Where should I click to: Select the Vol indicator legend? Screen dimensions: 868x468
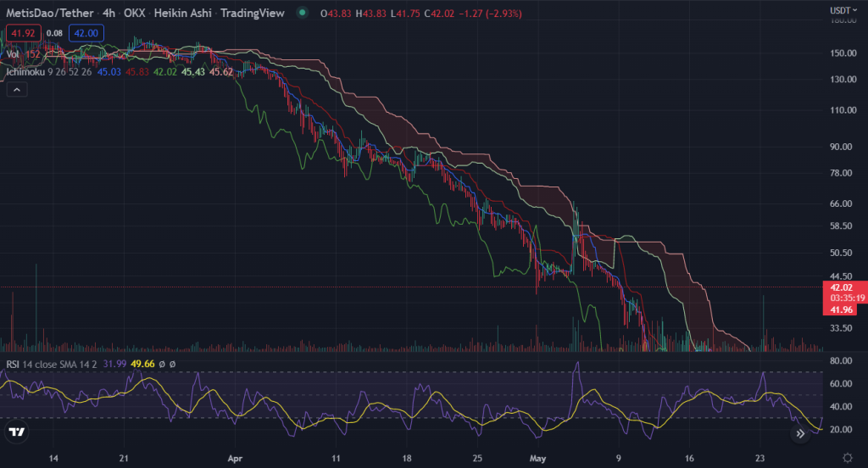13,53
